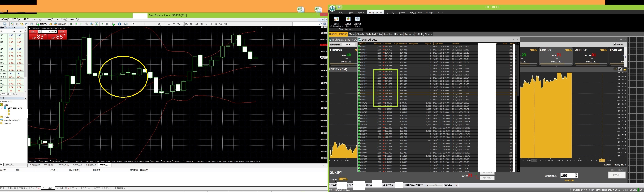Select the M15 timeframe button
Image resolution: width=644 pixels, height=192 pixels.
pyautogui.click(x=196, y=24)
